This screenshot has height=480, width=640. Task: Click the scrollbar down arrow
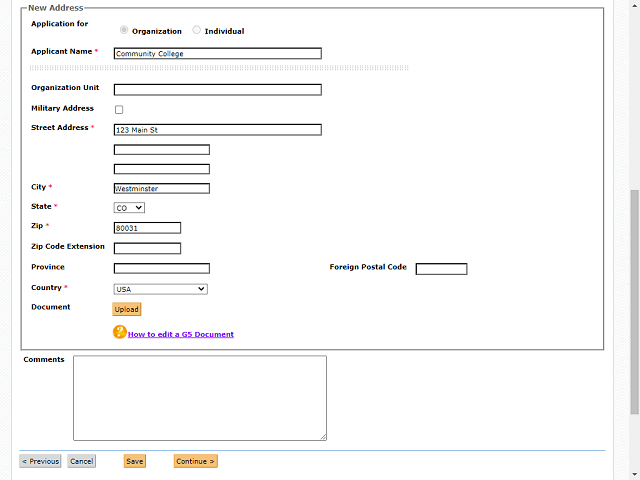coord(635,474)
